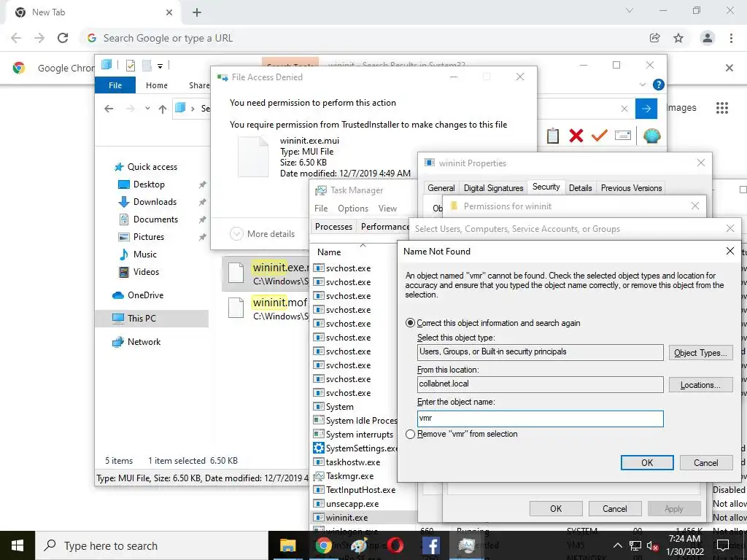Viewport: 747px width, 560px height.
Task: Open Pictures icon in navigation pane
Action: 123,237
